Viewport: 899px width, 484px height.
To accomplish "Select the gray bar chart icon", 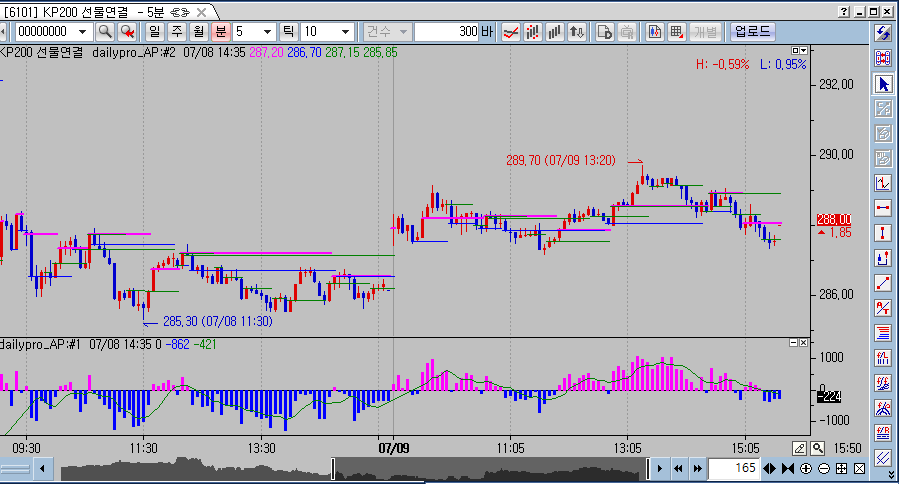I will click(x=554, y=32).
